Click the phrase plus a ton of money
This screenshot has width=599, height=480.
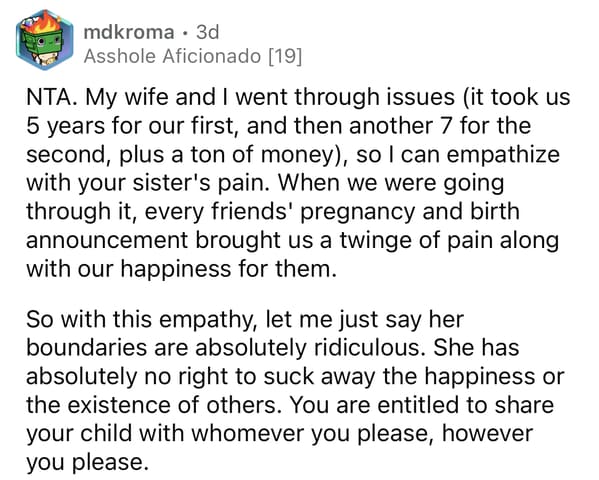click(230, 155)
